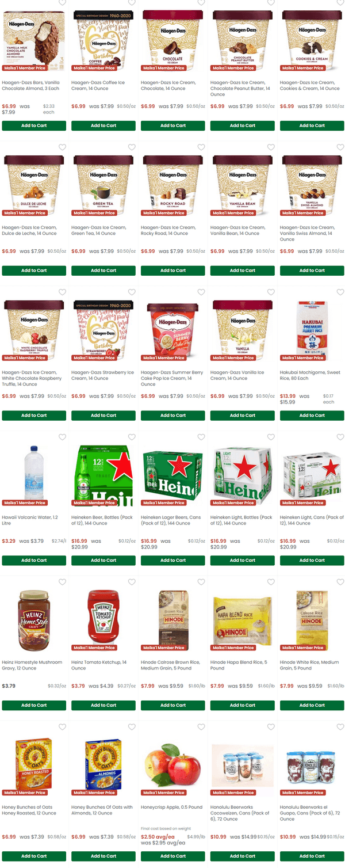
Task: Favorite Hawaii Volcanic Water with heart icon
Action: (62, 437)
